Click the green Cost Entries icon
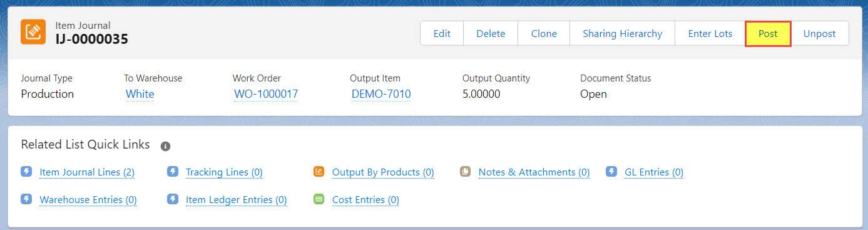Screen dimensions: 868x230 (319, 199)
